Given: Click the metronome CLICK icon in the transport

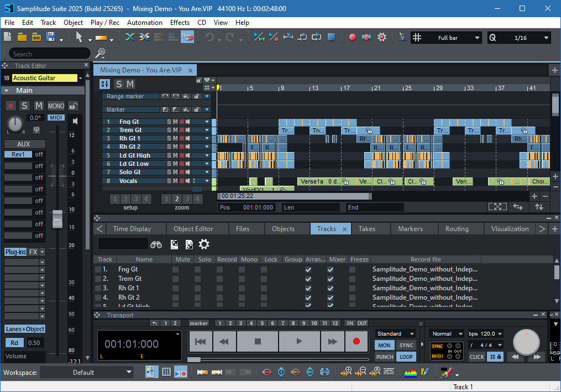Looking at the screenshot, I should point(476,357).
